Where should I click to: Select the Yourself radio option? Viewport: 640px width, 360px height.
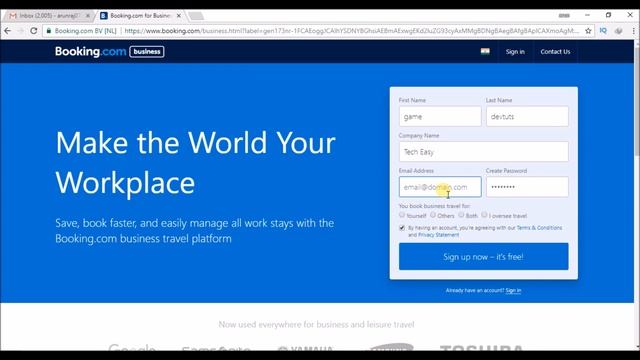[402, 215]
